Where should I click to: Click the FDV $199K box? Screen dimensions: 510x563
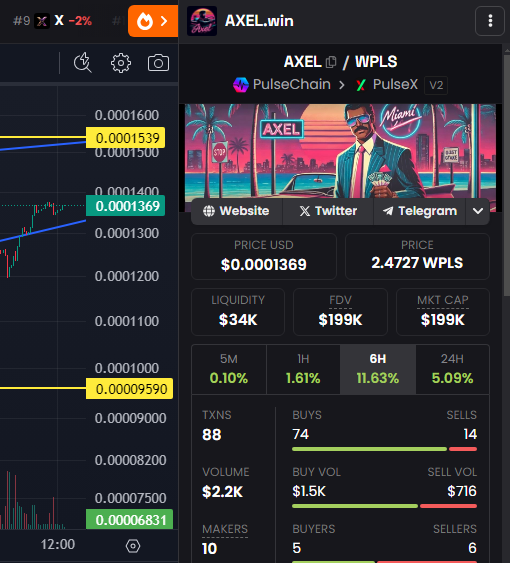click(340, 312)
